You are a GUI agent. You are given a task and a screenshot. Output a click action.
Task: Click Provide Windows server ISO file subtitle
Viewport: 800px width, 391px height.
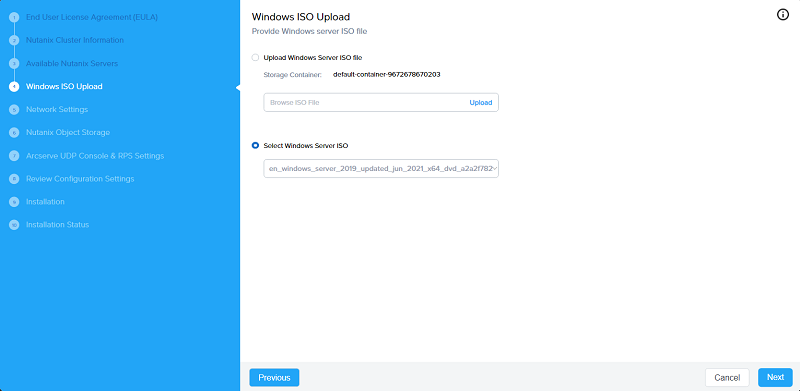point(310,32)
